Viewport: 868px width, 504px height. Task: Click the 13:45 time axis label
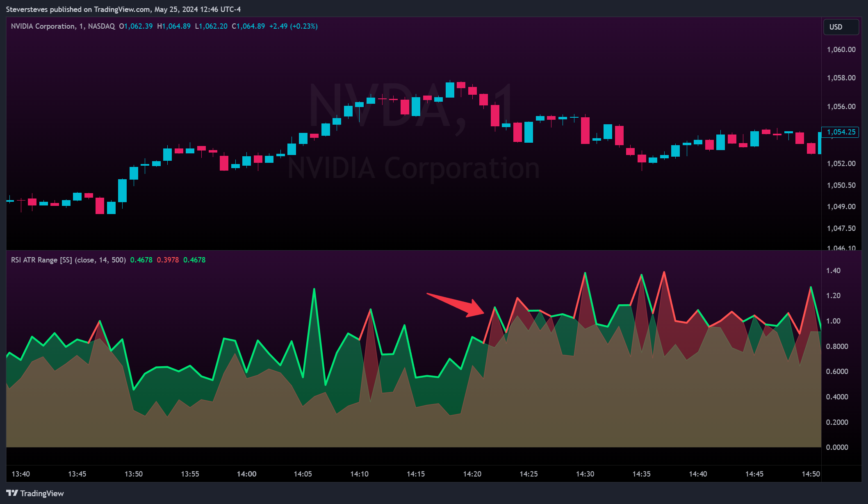[77, 474]
